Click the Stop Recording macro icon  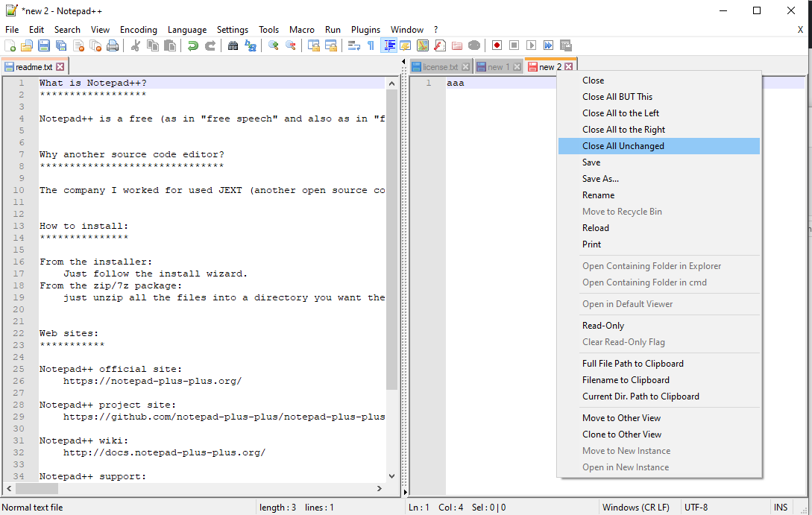coord(514,45)
